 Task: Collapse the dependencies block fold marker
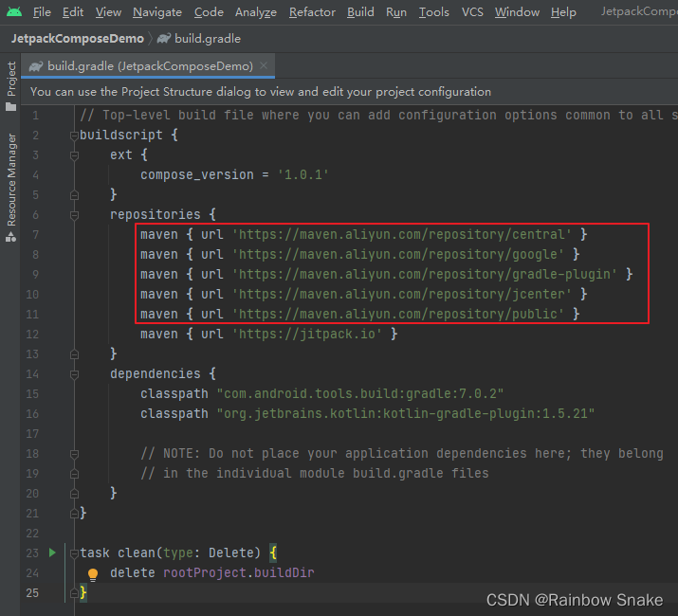74,374
